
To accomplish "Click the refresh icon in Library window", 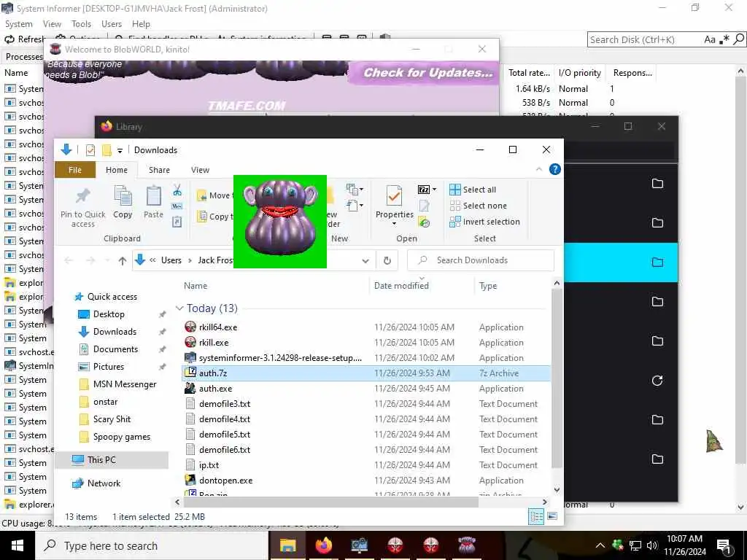I will 657,381.
